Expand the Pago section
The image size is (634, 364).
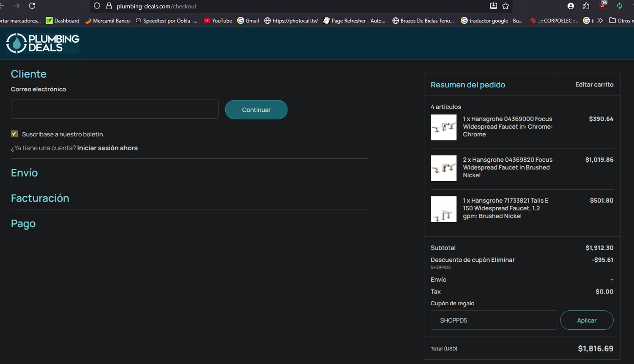(x=23, y=223)
